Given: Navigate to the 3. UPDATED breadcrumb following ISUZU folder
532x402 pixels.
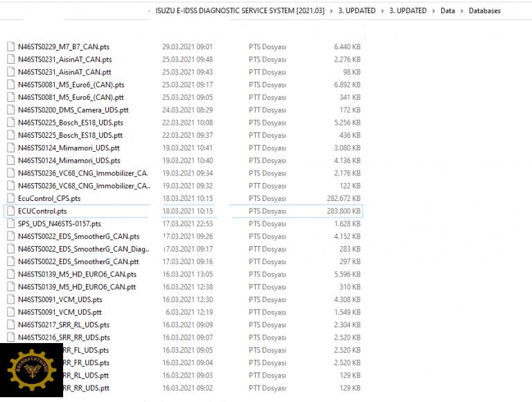Looking at the screenshot, I should point(357,11).
